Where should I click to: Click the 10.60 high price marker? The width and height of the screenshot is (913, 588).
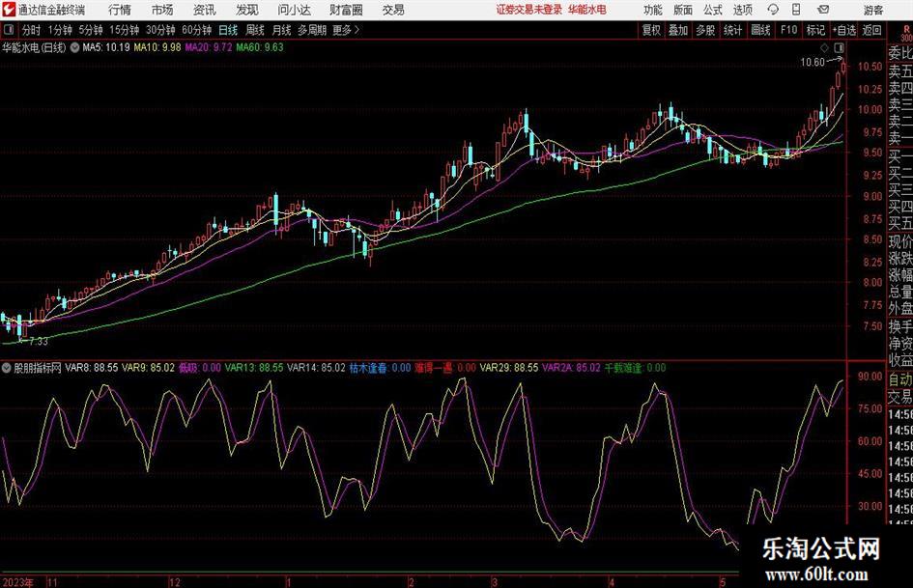click(813, 63)
